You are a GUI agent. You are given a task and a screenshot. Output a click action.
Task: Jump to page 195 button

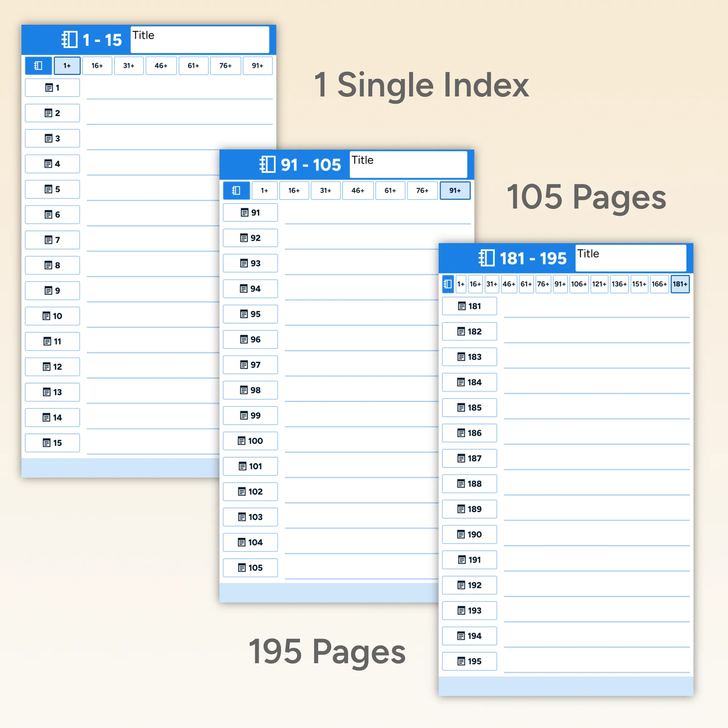(x=469, y=661)
